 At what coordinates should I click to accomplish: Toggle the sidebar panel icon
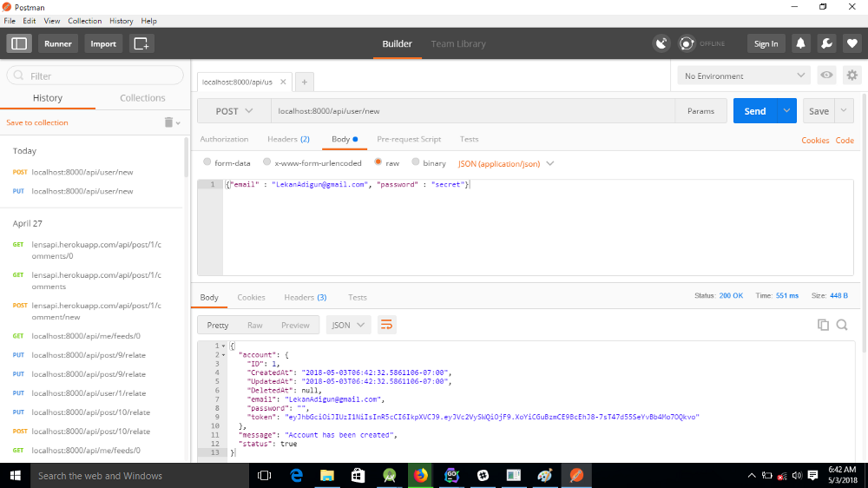point(19,43)
